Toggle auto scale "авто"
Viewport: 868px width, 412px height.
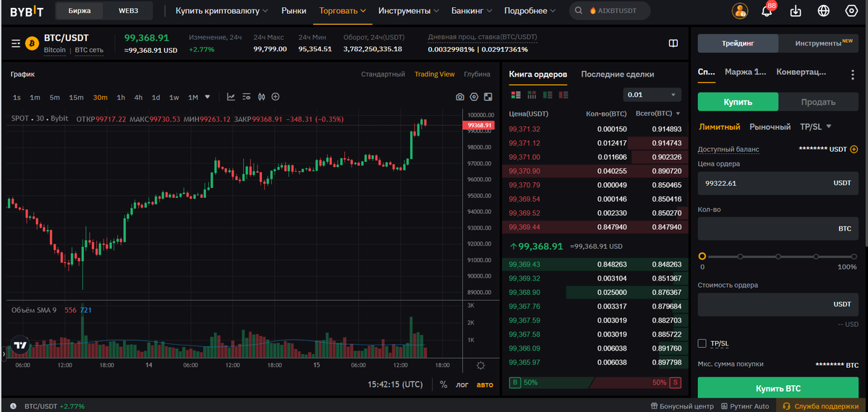485,385
